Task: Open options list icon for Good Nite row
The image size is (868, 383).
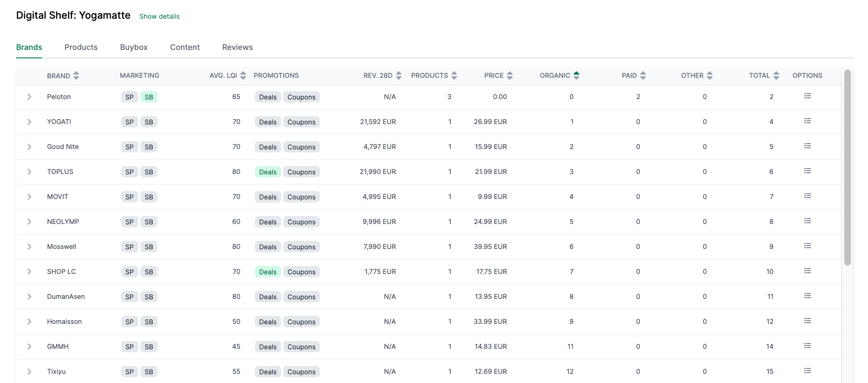Action: click(x=807, y=146)
